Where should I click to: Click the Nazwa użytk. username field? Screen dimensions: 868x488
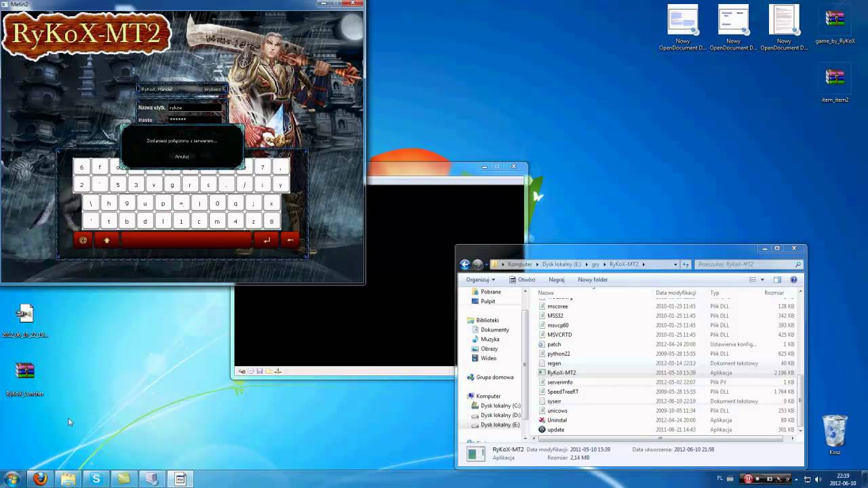click(x=195, y=107)
